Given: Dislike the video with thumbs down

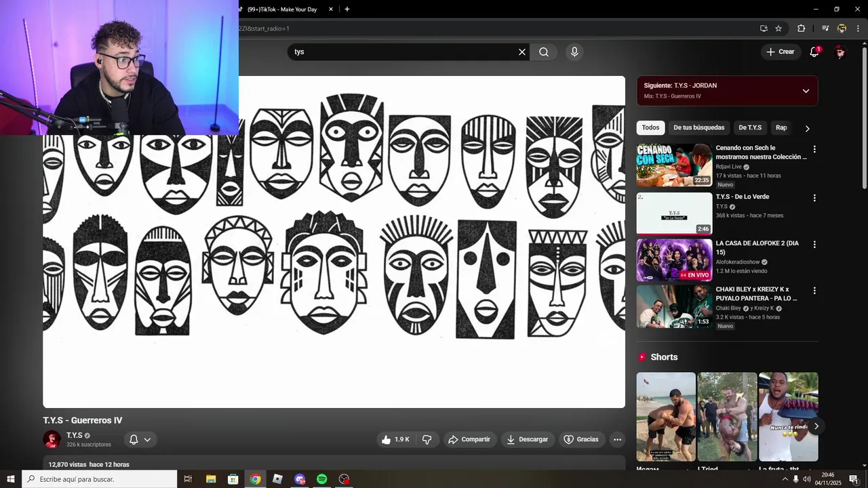Looking at the screenshot, I should pos(427,439).
